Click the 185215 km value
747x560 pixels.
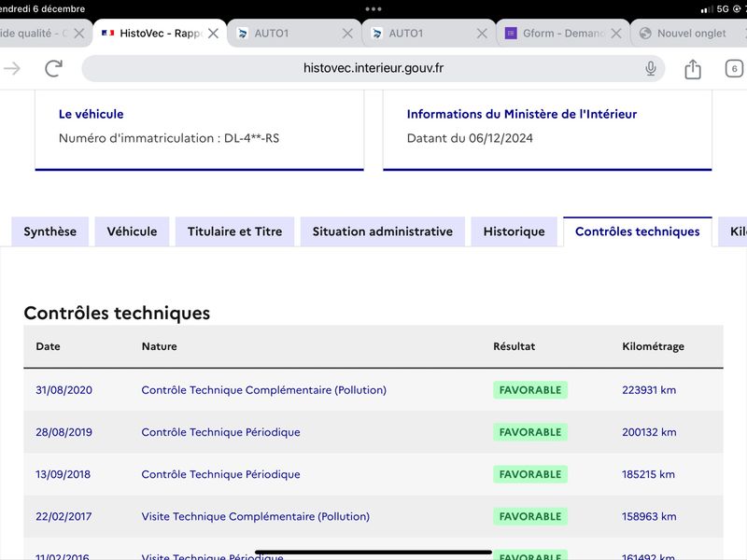pos(648,474)
